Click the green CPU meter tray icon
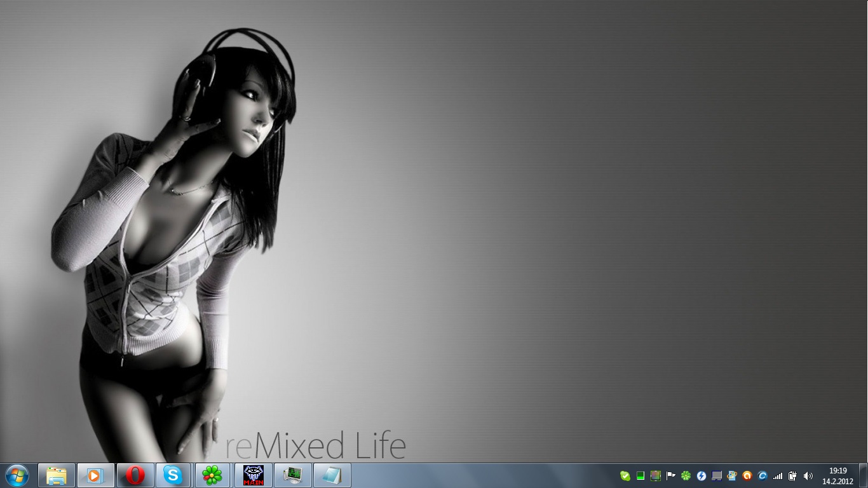 tap(641, 476)
